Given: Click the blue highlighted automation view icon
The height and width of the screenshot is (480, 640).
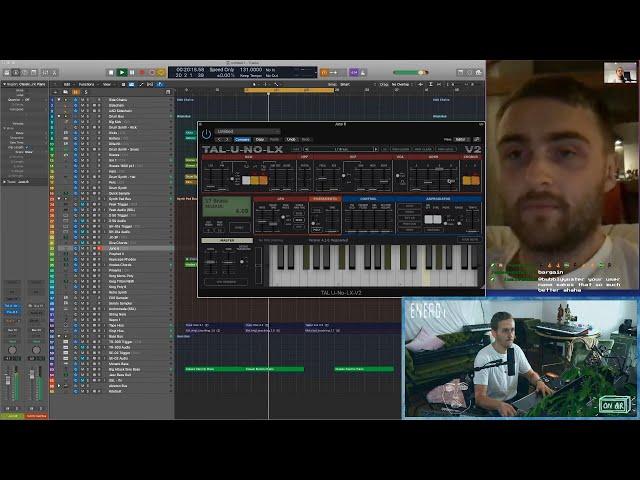Looking at the screenshot, I should (131, 84).
